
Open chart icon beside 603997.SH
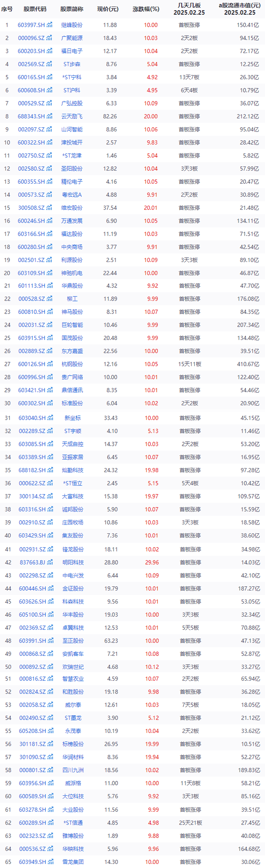[50, 25]
